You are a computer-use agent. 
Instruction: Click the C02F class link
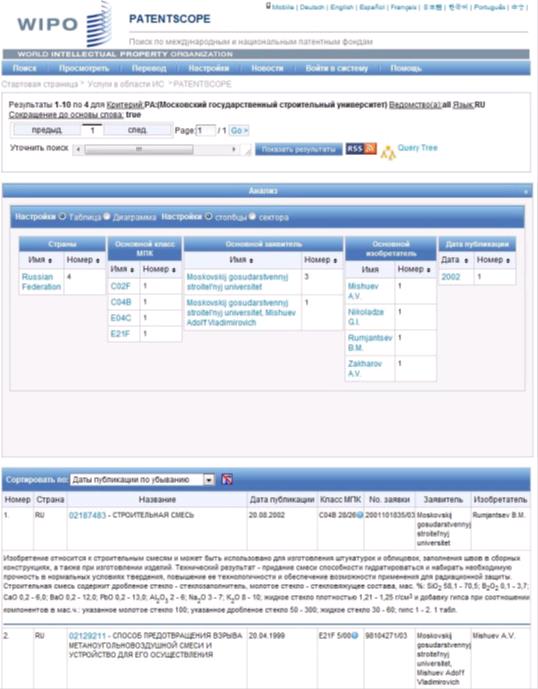pos(120,286)
